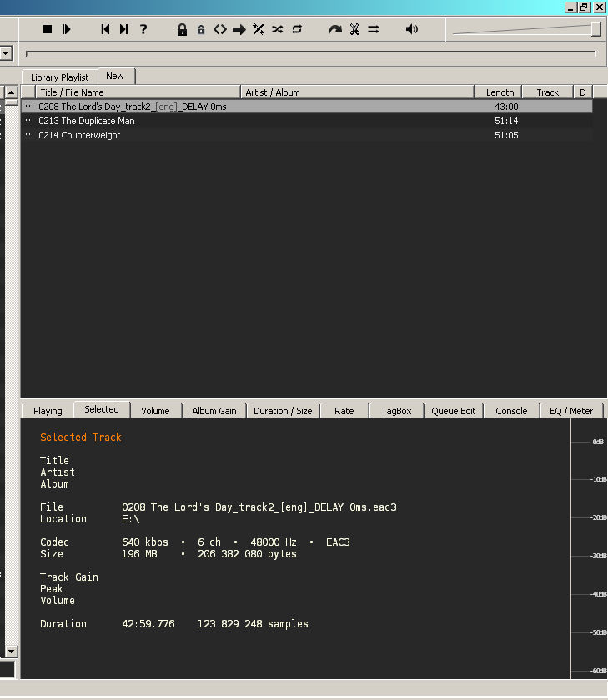Open the dropdown arrow left of seek bar
Screen dimensions: 608x700
[x=6, y=53]
